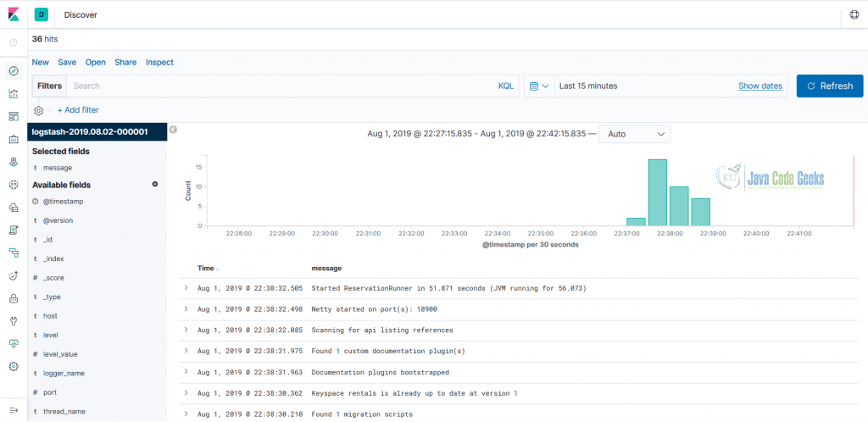
Task: Open index pattern logstash-2019.08.02-000001 selector
Action: click(97, 132)
